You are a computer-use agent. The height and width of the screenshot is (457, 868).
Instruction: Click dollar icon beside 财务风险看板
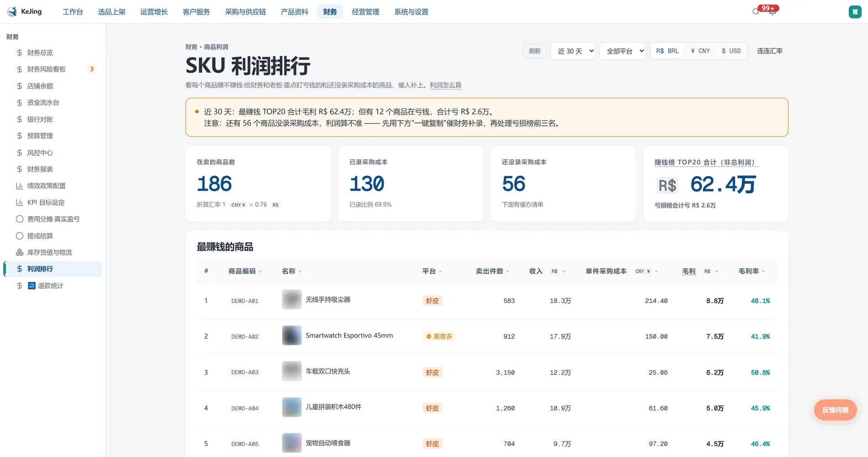coord(20,69)
